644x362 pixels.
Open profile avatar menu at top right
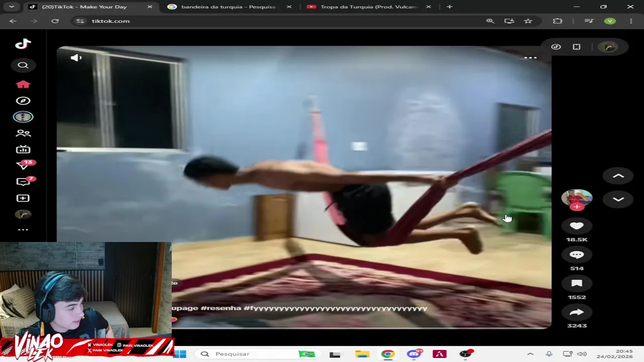click(608, 47)
